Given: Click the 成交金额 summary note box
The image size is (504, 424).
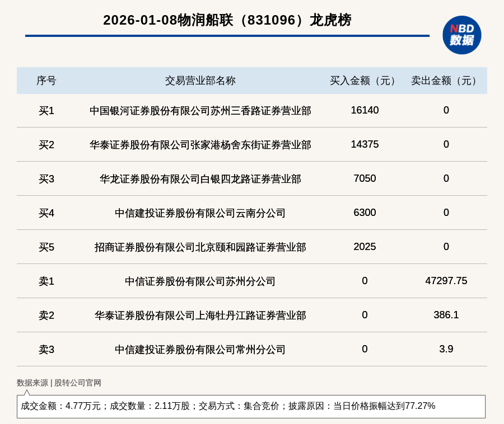Looking at the screenshot, I should tap(251, 406).
